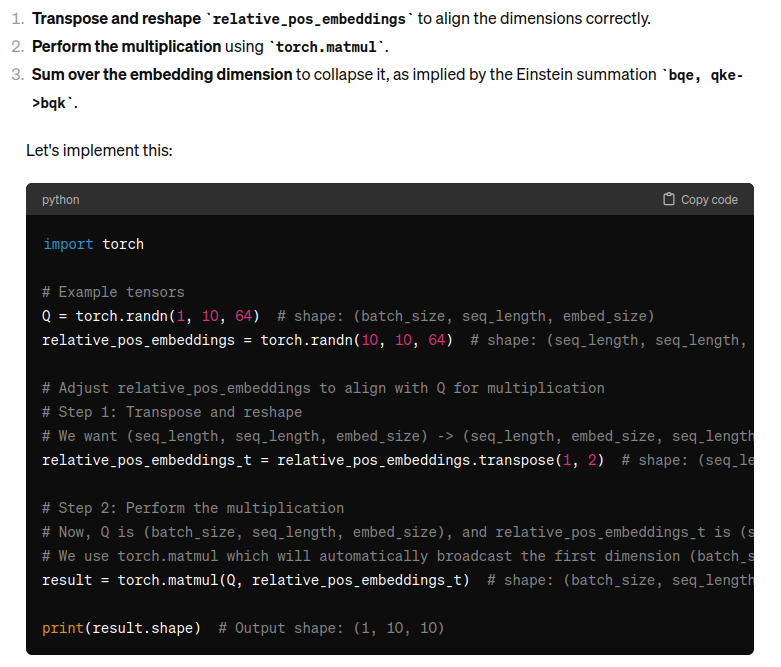Click the bold 'Perform the multiplication' text
This screenshot has width=781, height=667.
[127, 47]
